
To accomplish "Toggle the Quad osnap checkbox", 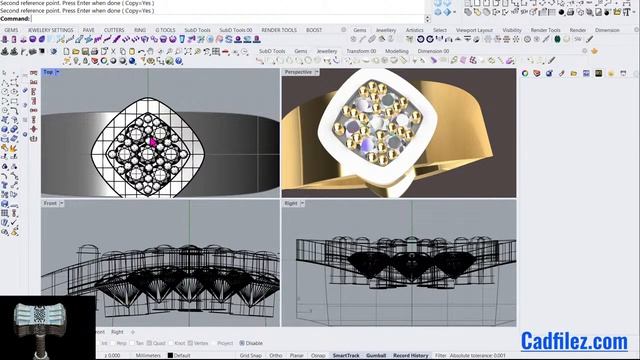I will click(x=149, y=343).
